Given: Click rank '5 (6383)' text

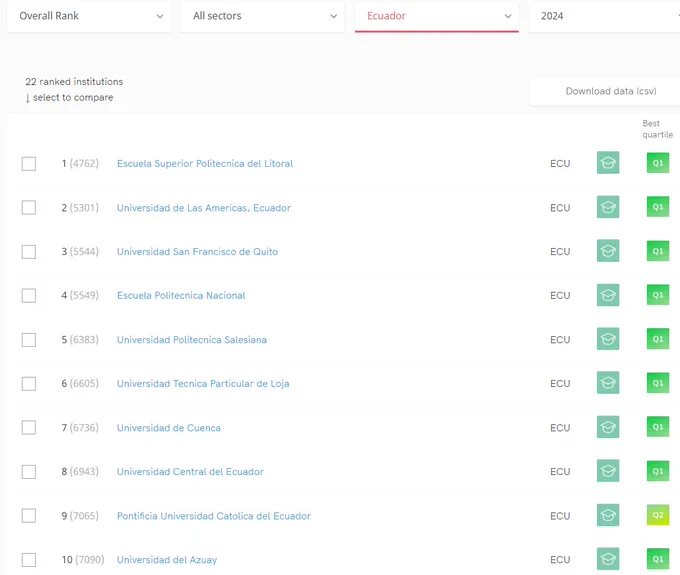Looking at the screenshot, I should (80, 340).
